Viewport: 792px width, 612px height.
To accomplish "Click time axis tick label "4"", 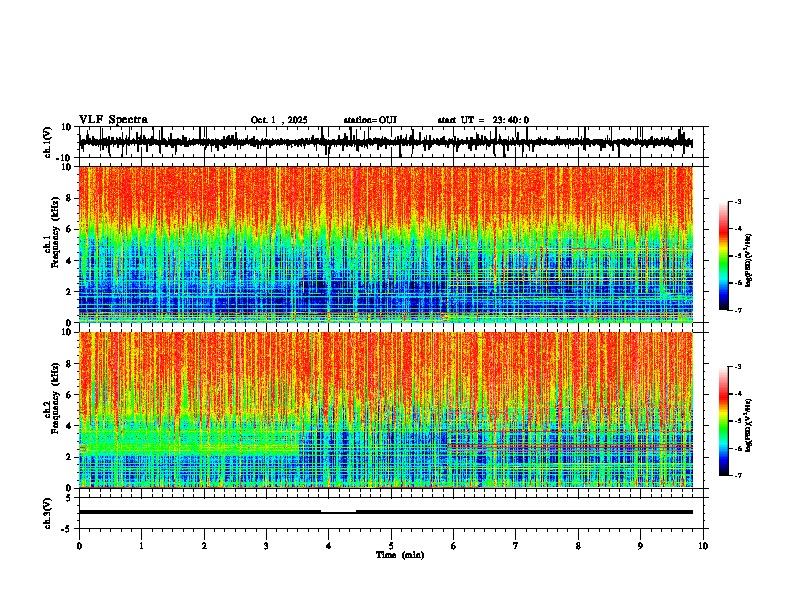I will tap(329, 546).
